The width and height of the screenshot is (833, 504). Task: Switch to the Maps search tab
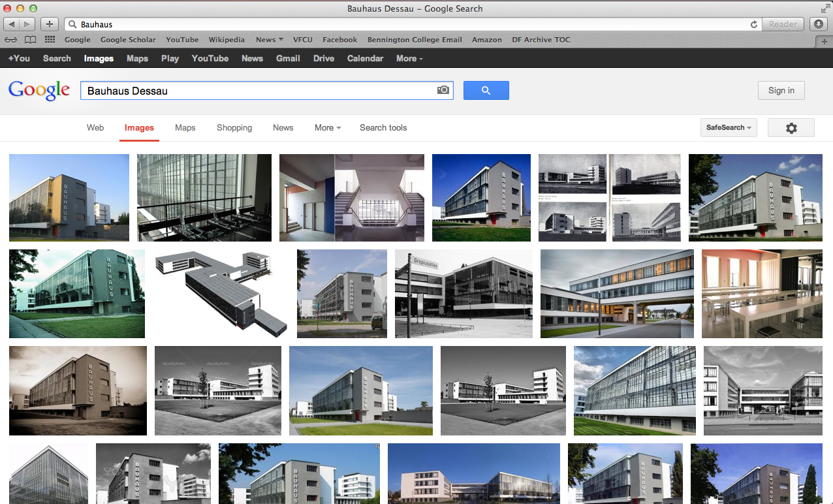[185, 128]
